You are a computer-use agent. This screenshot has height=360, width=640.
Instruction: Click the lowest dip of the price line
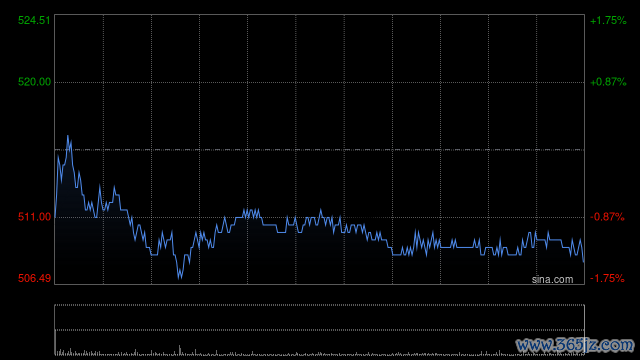[180, 278]
